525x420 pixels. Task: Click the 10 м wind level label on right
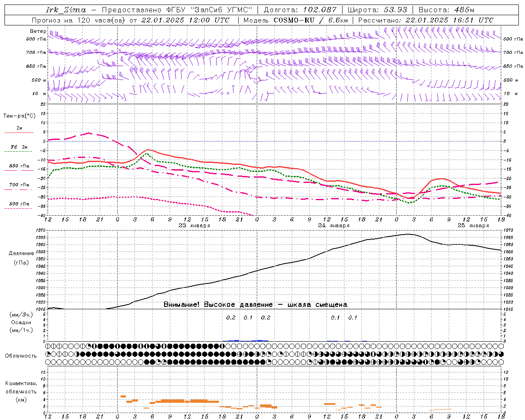coord(510,94)
